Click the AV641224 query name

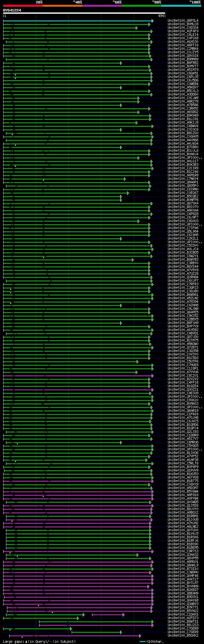(x=12, y=10)
